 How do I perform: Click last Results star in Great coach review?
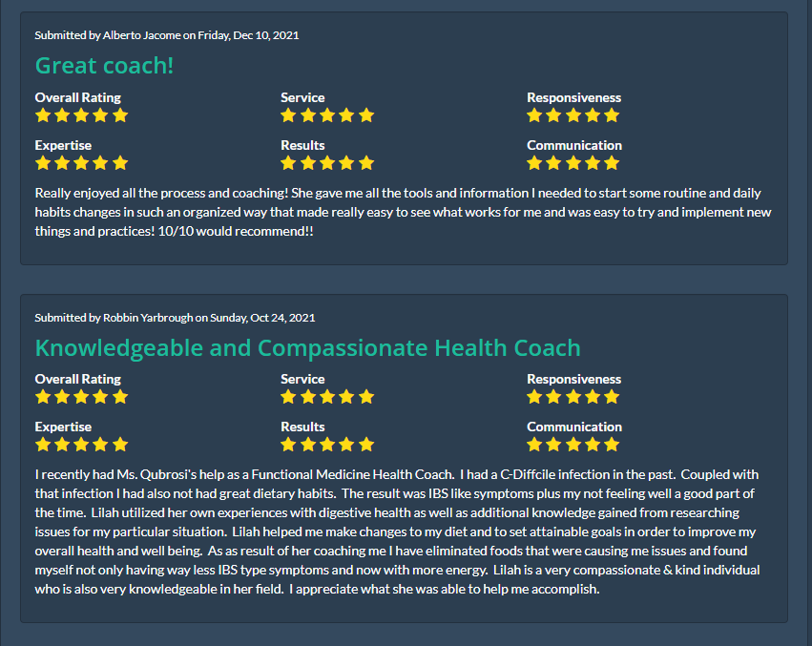(x=366, y=163)
